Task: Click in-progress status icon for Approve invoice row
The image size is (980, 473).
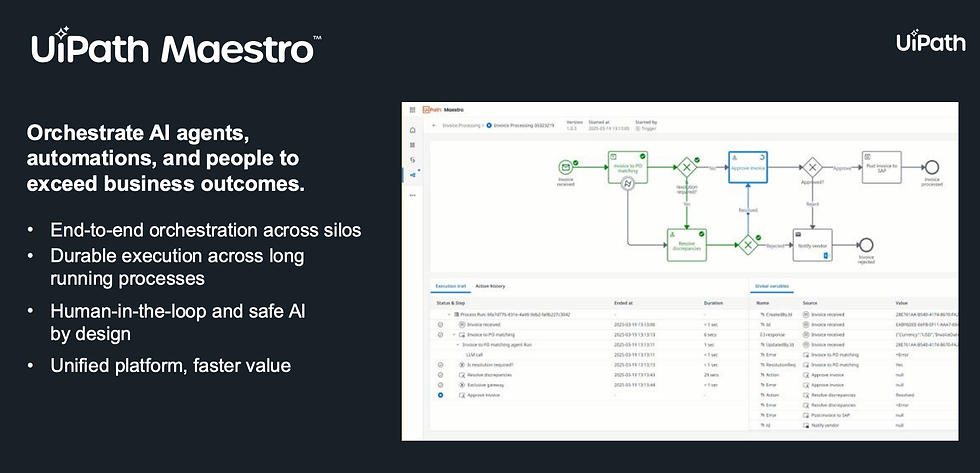Action: click(x=441, y=395)
